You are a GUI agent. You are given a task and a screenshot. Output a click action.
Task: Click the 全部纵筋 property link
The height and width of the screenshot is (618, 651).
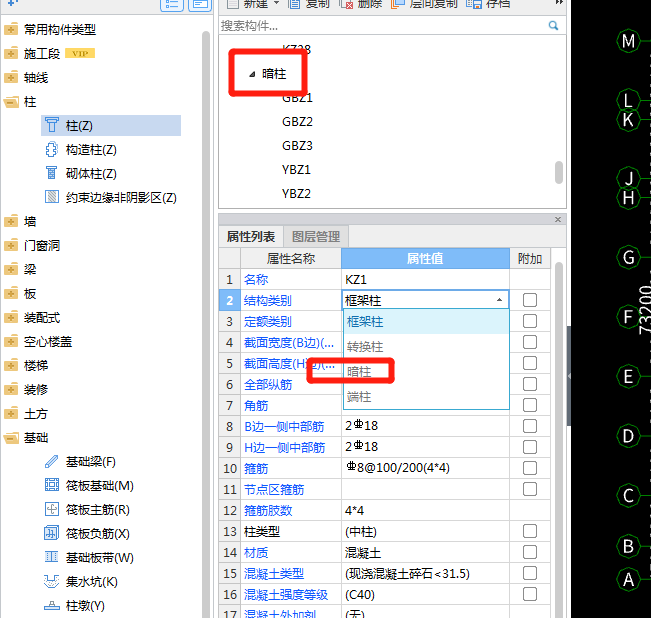268,385
